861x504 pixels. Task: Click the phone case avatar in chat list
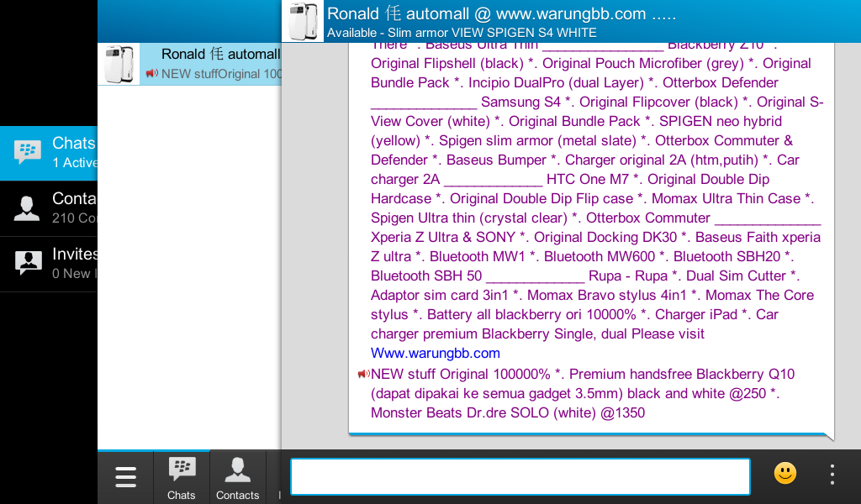coord(119,65)
